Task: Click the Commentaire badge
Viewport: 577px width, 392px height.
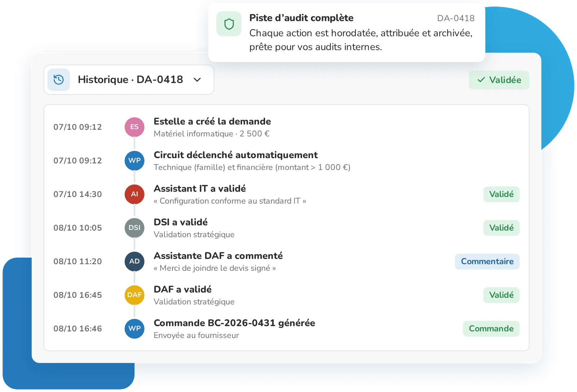Action: tap(487, 262)
